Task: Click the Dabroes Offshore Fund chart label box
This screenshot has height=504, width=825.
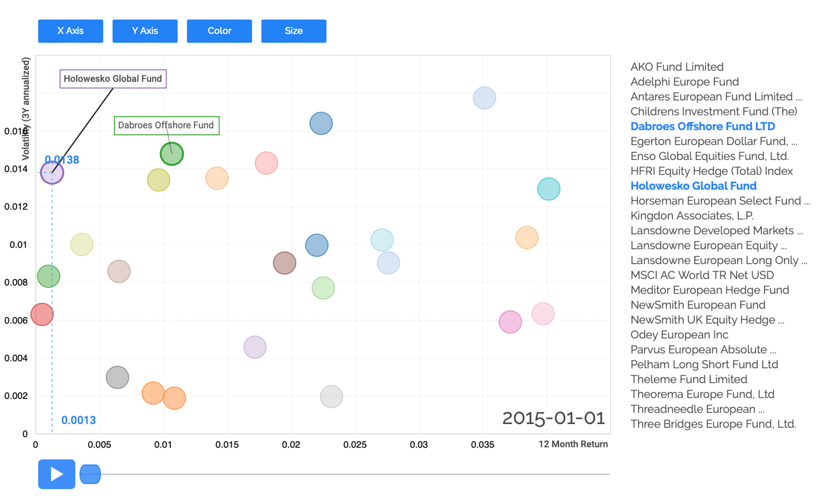Action: [x=166, y=126]
